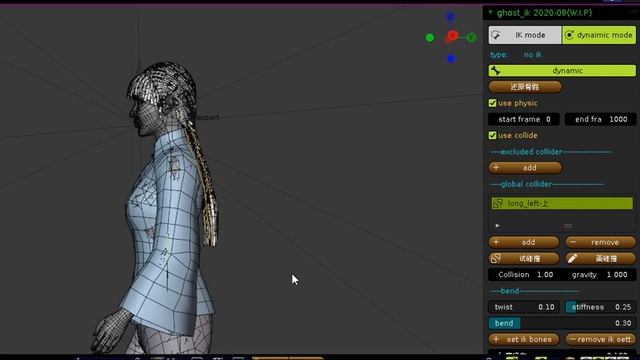Edit the end frame value 1000
Screen dimensions: 640x360
point(600,119)
